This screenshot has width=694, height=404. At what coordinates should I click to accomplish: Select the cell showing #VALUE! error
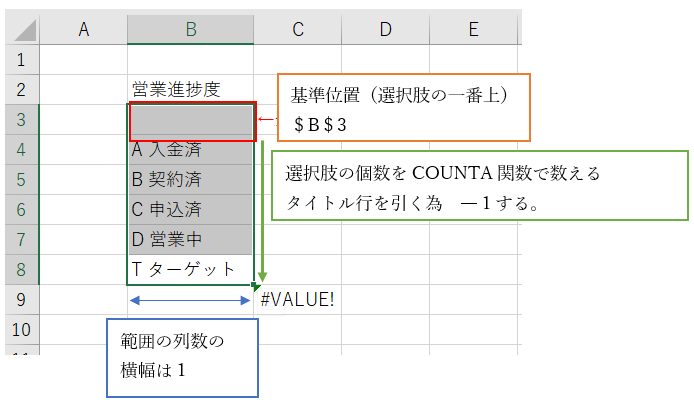click(x=297, y=299)
